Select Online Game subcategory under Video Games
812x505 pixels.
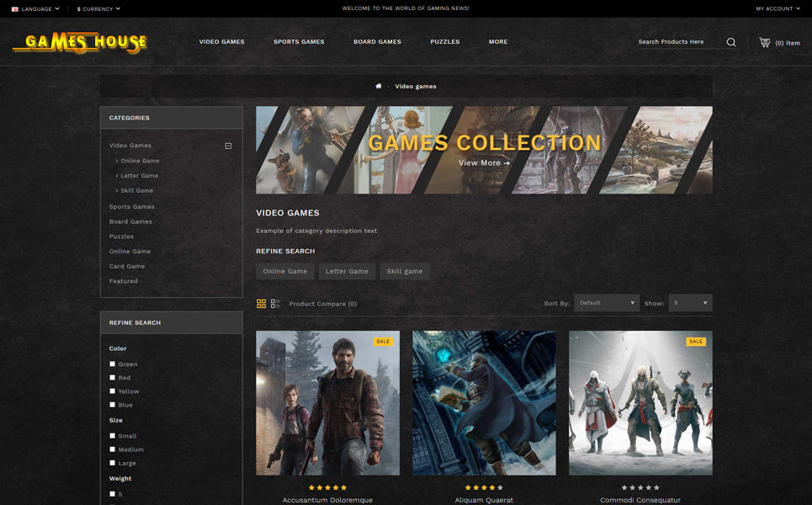(x=140, y=161)
